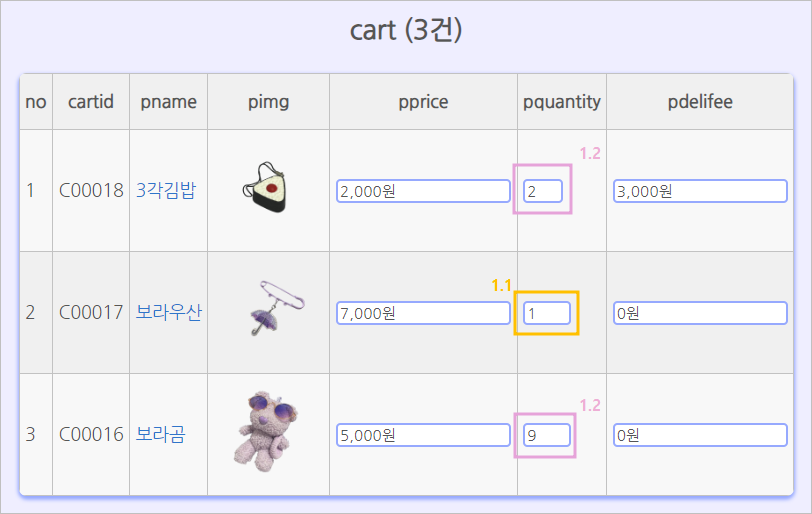Screen dimensions: 812x514
Task: Click the 7,000원 price field
Action: [x=423, y=313]
